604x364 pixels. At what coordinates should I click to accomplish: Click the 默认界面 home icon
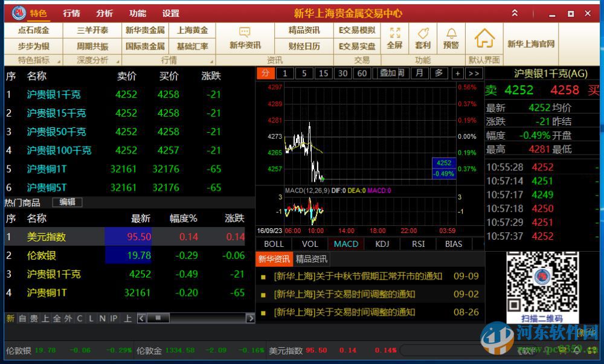coord(484,37)
